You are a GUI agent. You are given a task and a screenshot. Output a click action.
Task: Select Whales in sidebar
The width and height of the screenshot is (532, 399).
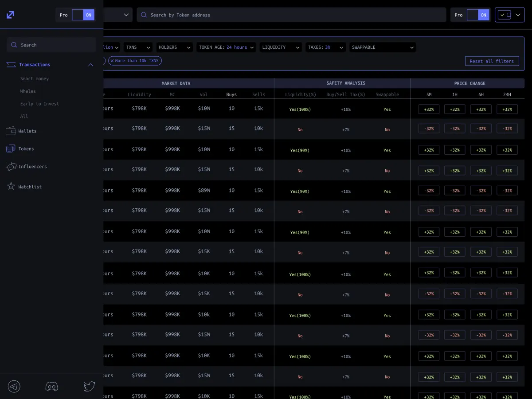point(28,91)
